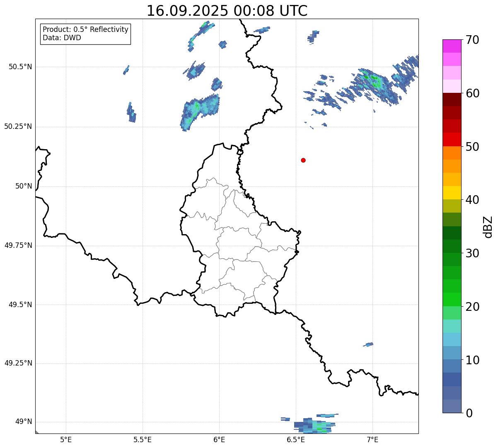Click the red dot marker on the map
The width and height of the screenshot is (498, 448).
[x=303, y=160]
